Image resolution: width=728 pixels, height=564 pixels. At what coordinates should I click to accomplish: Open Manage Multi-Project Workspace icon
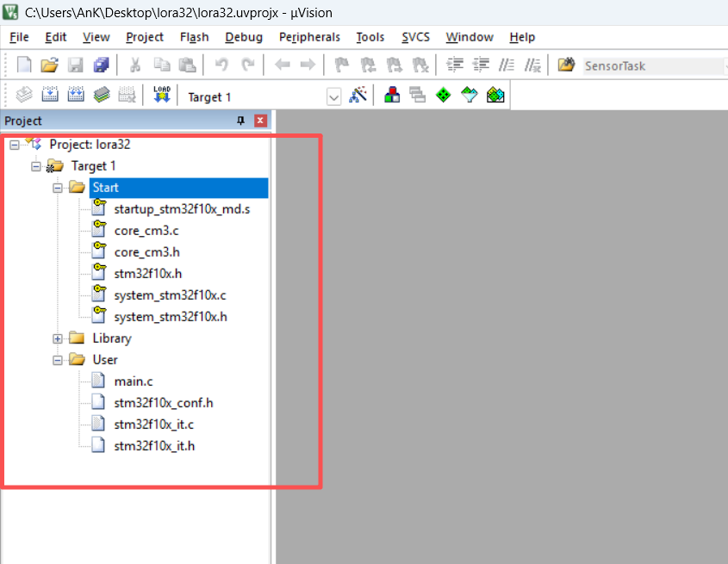(x=417, y=96)
